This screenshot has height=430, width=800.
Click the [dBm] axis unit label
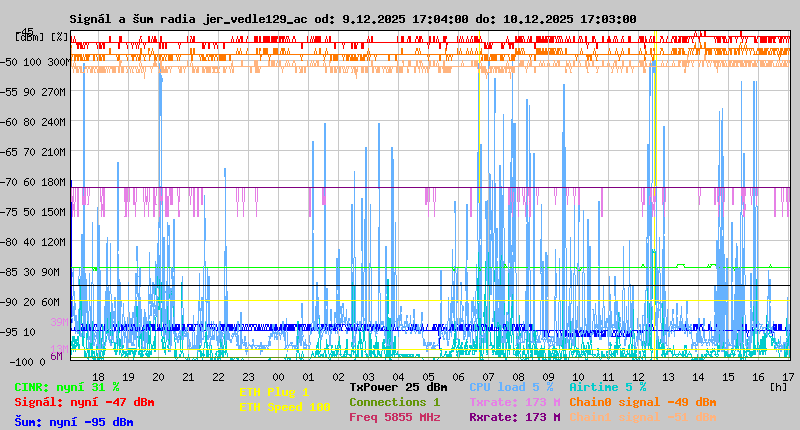click(30, 37)
